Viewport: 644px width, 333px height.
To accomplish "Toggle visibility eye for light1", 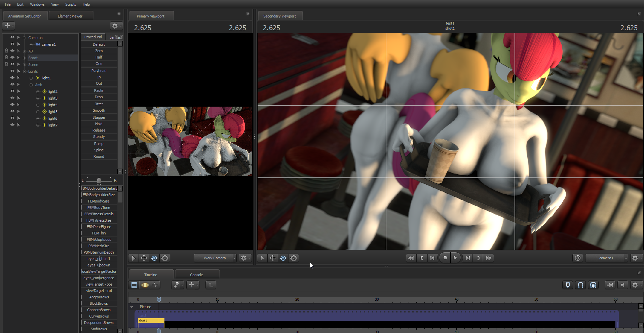I will click(12, 78).
